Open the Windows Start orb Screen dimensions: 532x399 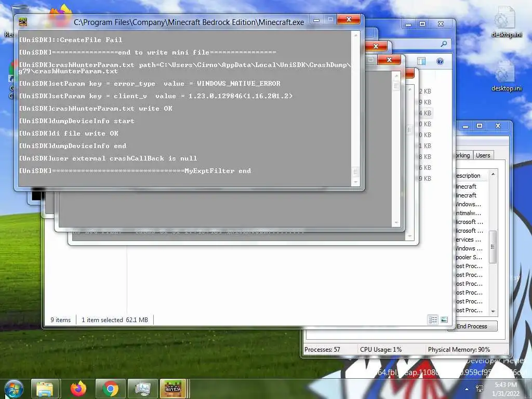[14, 389]
